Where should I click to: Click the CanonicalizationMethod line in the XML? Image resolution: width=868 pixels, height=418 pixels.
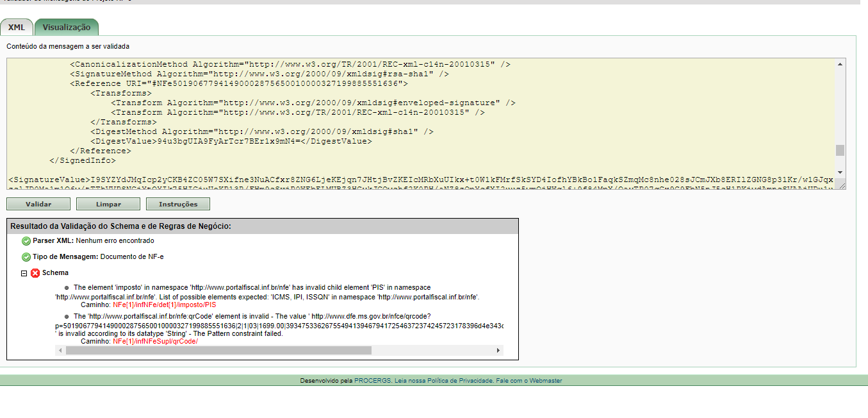(x=290, y=64)
